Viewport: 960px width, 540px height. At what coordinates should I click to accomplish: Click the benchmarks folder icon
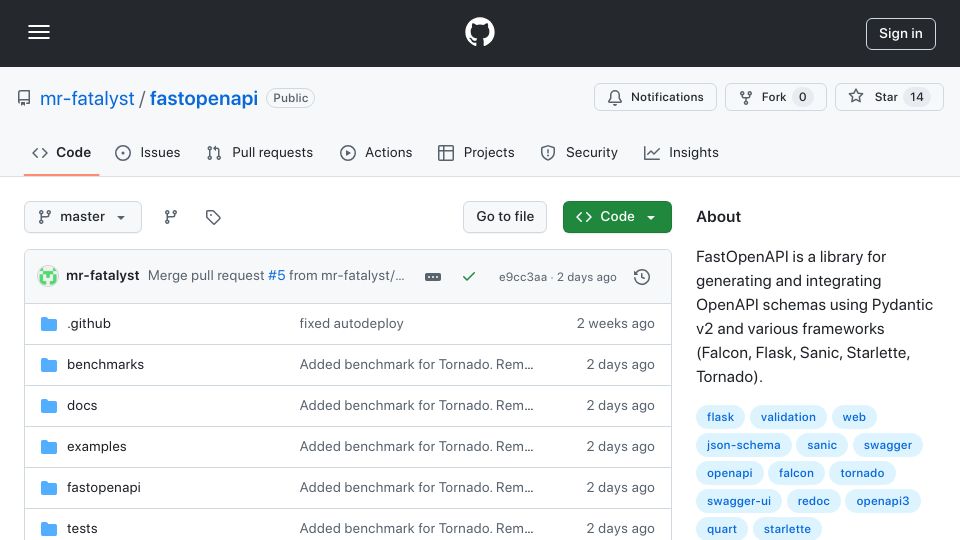click(x=49, y=365)
